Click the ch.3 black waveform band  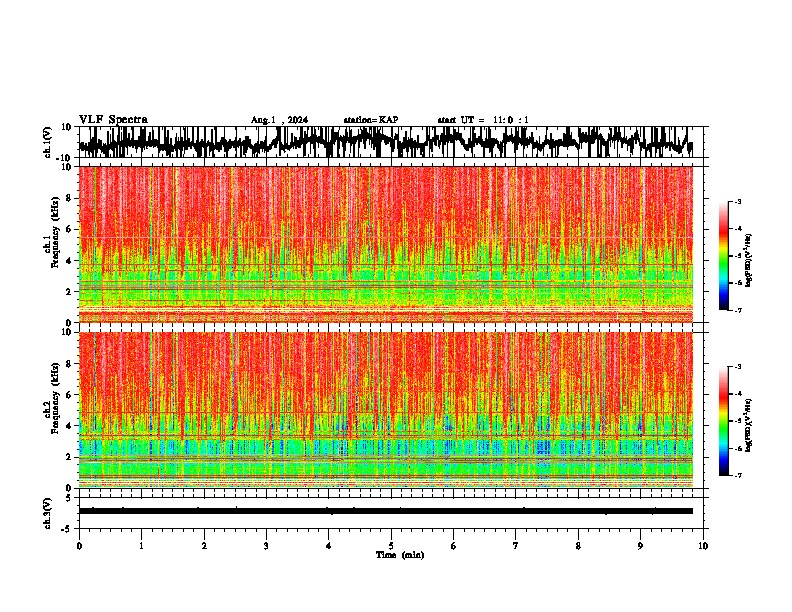click(x=385, y=511)
